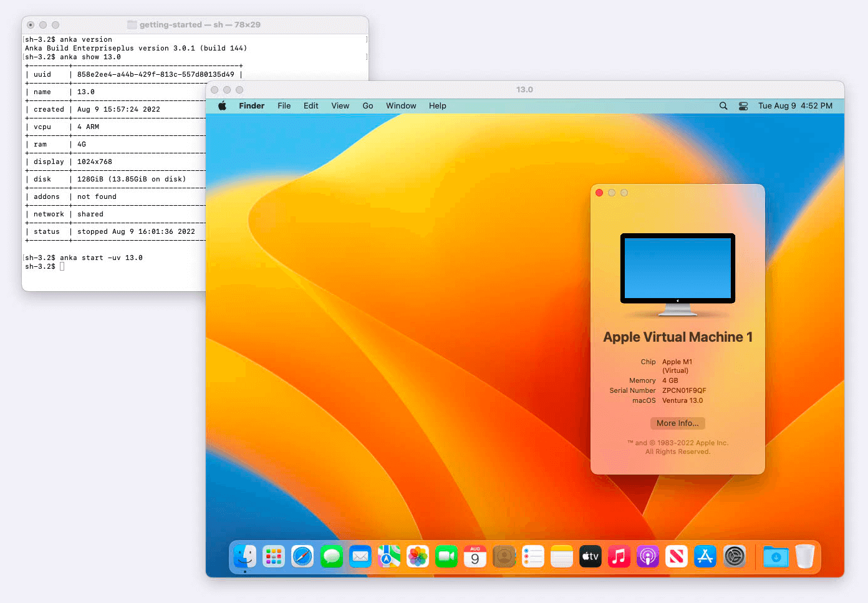The height and width of the screenshot is (603, 868).
Task: Open the Window menu
Action: (x=401, y=106)
